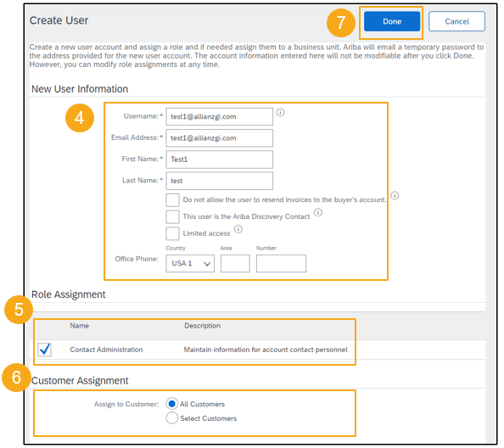The image size is (504, 448).
Task: Cancel the Create User form
Action: (456, 21)
